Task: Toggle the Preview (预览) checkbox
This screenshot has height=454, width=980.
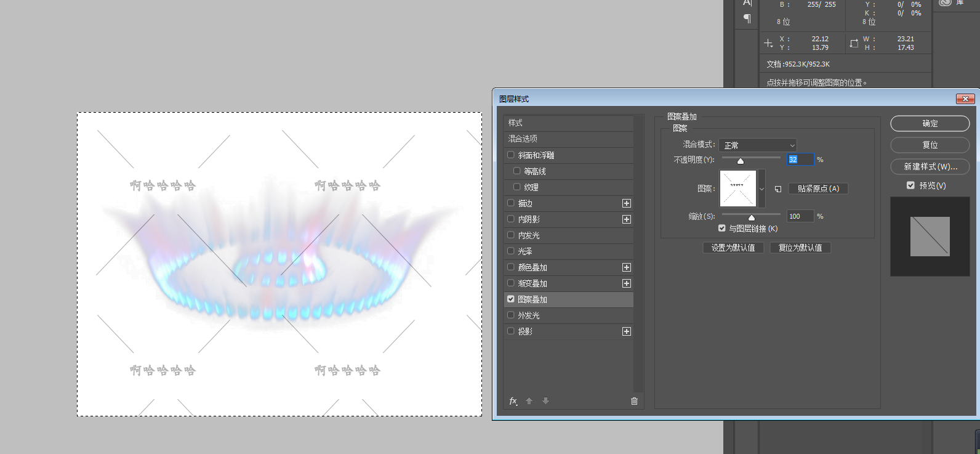Action: pos(910,185)
